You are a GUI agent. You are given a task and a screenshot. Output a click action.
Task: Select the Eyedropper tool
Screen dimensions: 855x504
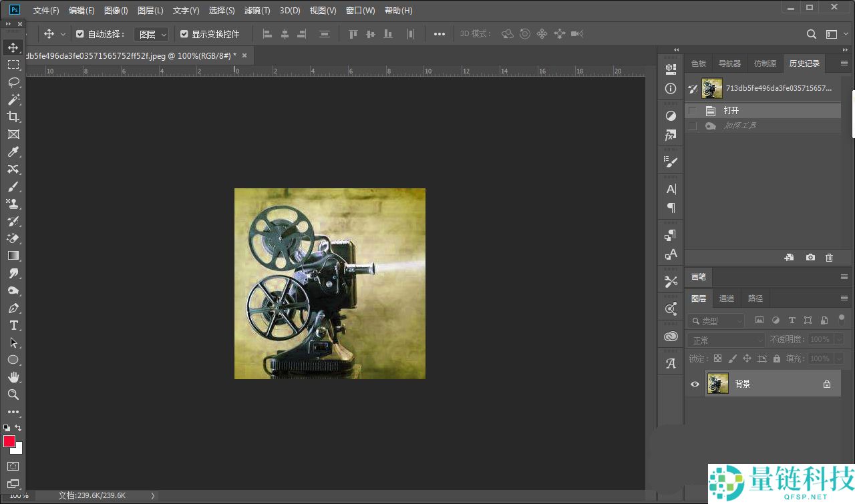click(13, 152)
